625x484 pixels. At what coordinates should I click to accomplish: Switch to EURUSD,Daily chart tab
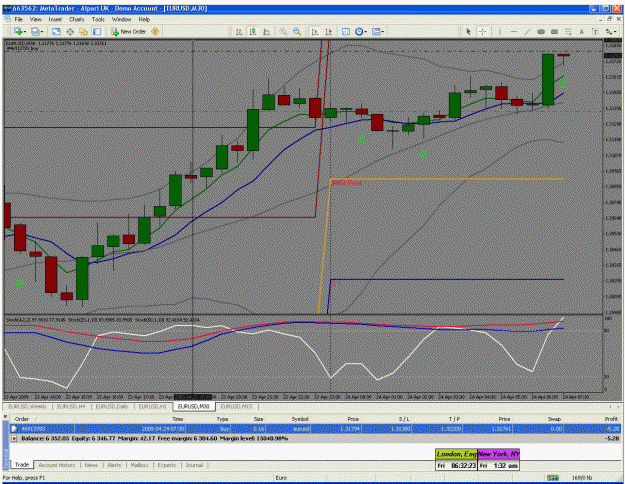(111, 407)
